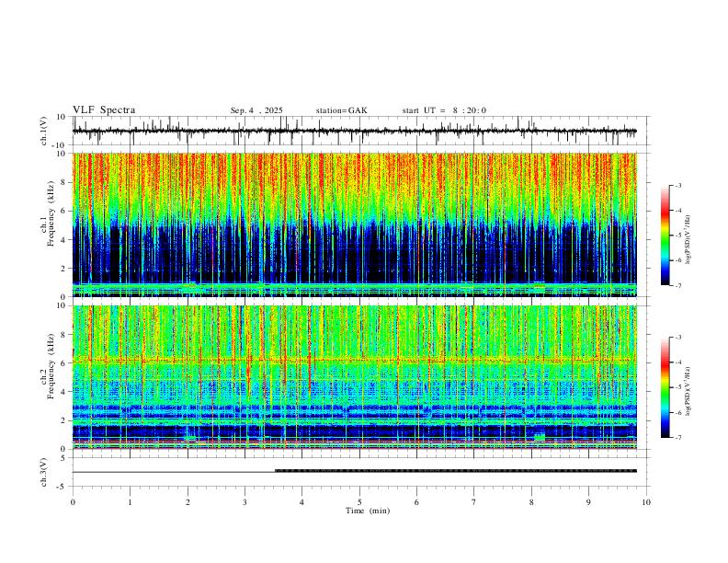This screenshot has width=728, height=563.
Task: Click time axis tick label "3"
Action: point(245,502)
